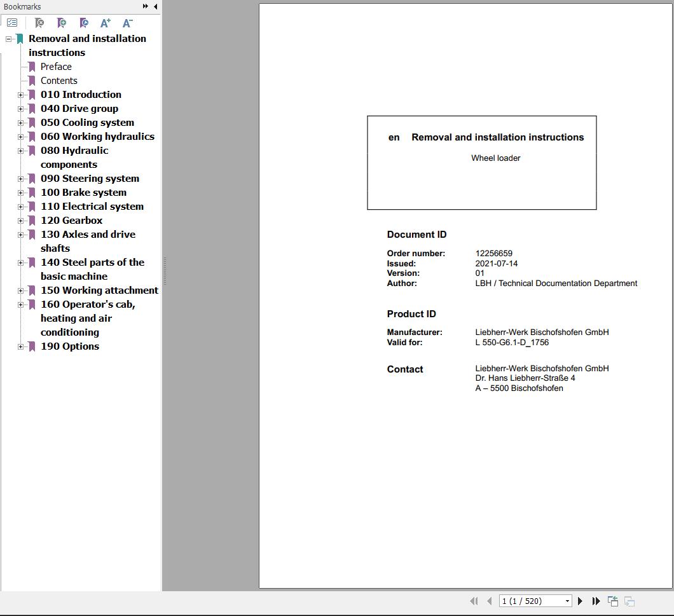Open the Contents bookmark
The width and height of the screenshot is (674, 616).
[x=59, y=81]
